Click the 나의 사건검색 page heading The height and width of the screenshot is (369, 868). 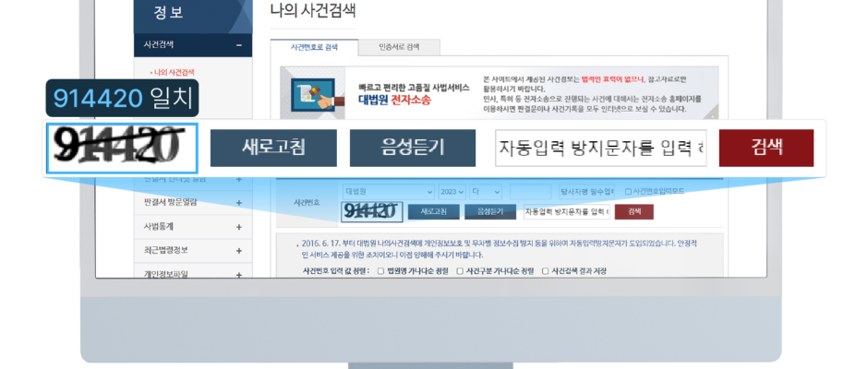[313, 10]
